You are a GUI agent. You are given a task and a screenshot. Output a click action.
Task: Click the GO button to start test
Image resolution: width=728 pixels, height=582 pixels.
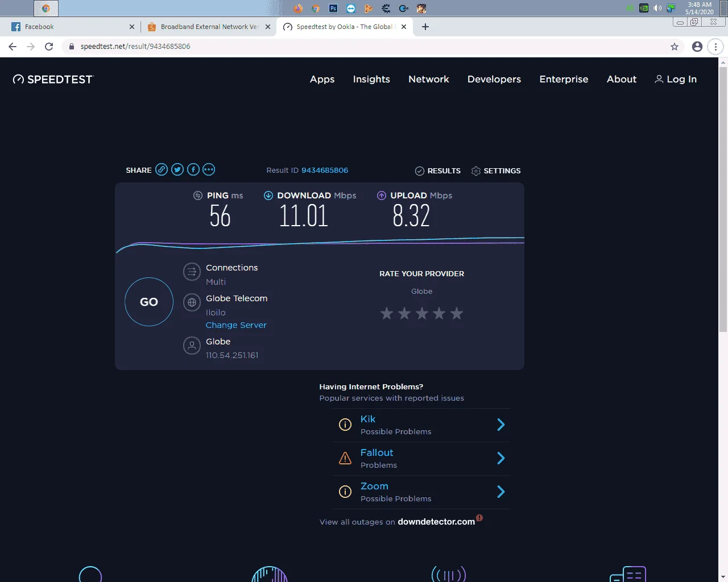coord(149,302)
